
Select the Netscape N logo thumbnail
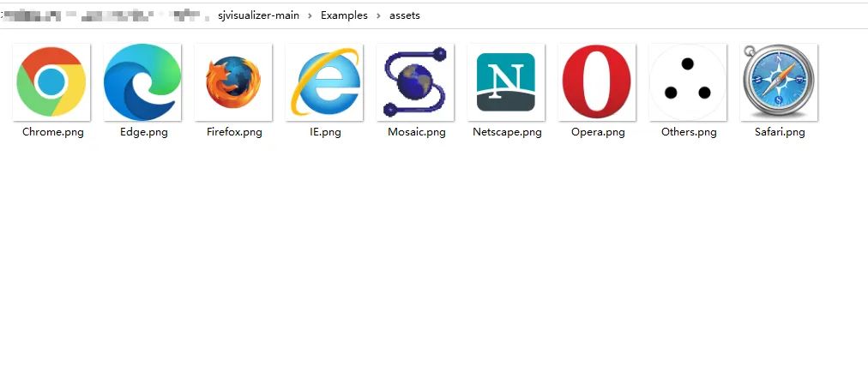point(506,81)
